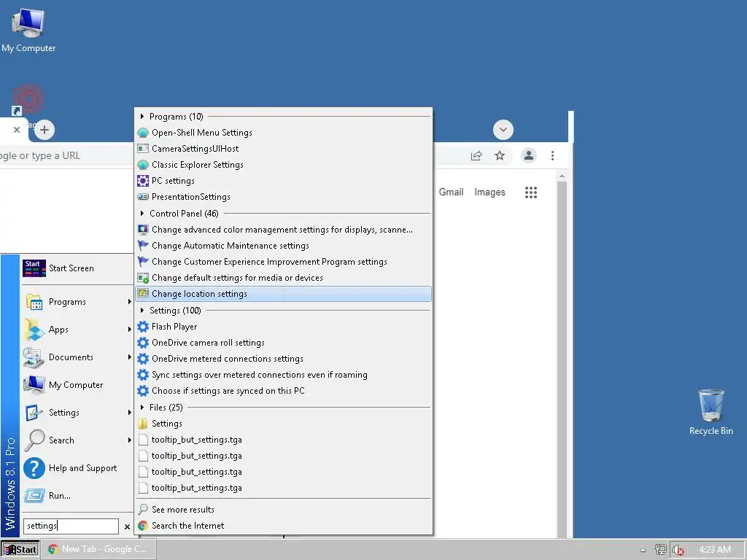Expand Search submenu in Start menu
The width and height of the screenshot is (747, 560).
[x=77, y=440]
